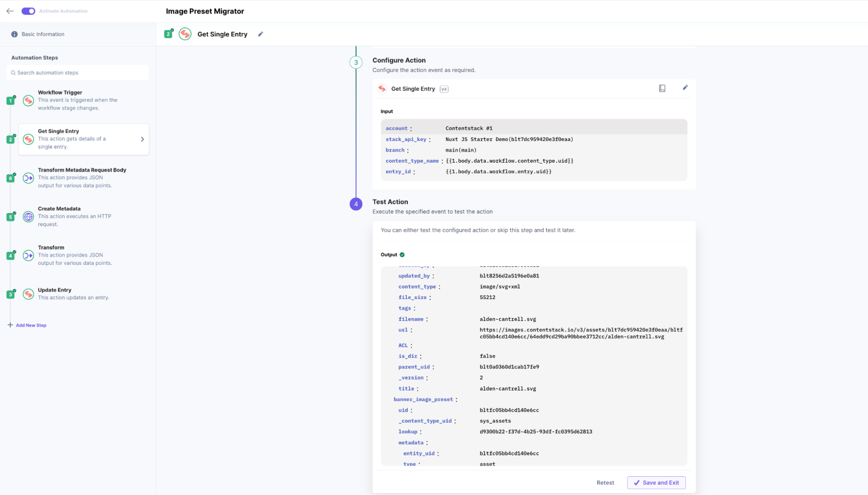Open documentation book icon for Get Single Entry
868x495 pixels.
tap(662, 88)
